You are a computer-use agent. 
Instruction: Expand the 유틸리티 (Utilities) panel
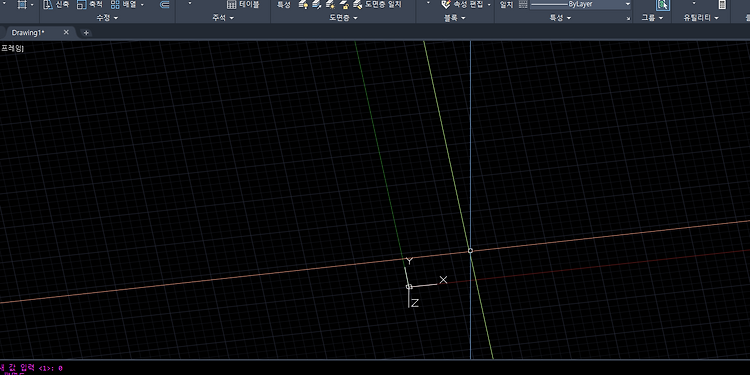click(702, 18)
